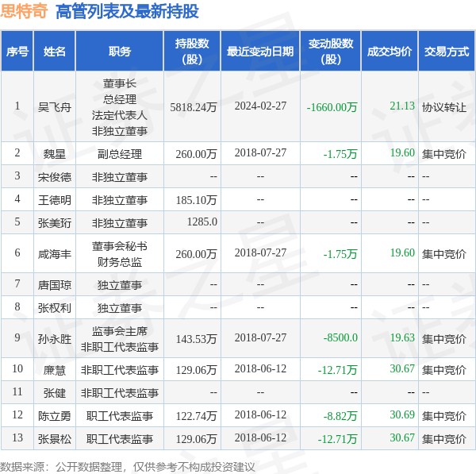The width and height of the screenshot is (476, 474).
Task: Click the 副总经理 position cell
Action: 120,154
